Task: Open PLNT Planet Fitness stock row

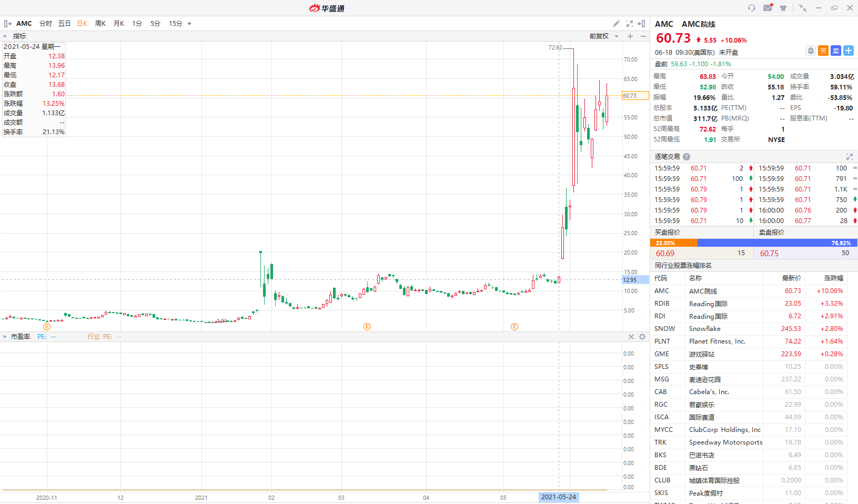Action: 749,341
